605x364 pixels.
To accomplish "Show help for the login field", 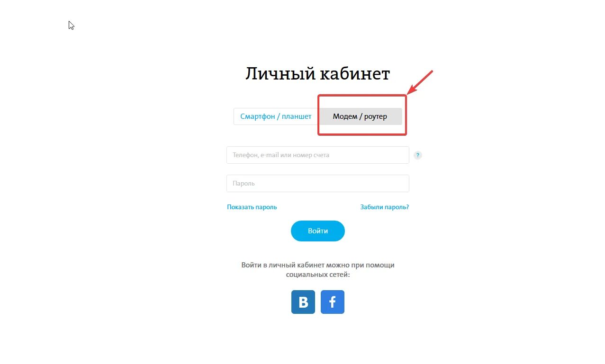I will point(417,155).
